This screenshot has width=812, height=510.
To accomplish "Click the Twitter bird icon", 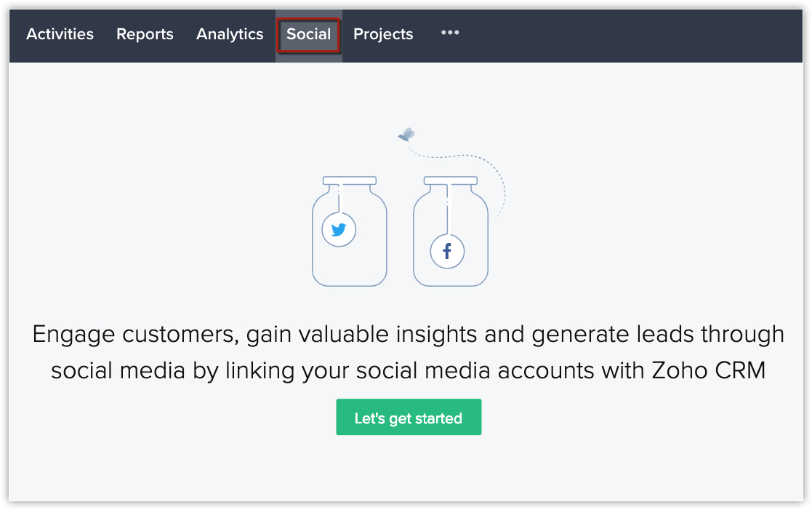I will point(339,230).
